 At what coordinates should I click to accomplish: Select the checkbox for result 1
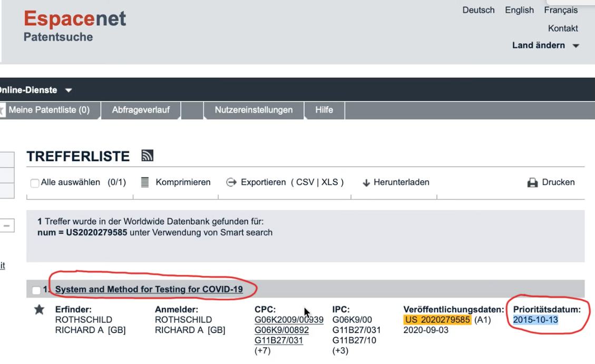pos(36,290)
